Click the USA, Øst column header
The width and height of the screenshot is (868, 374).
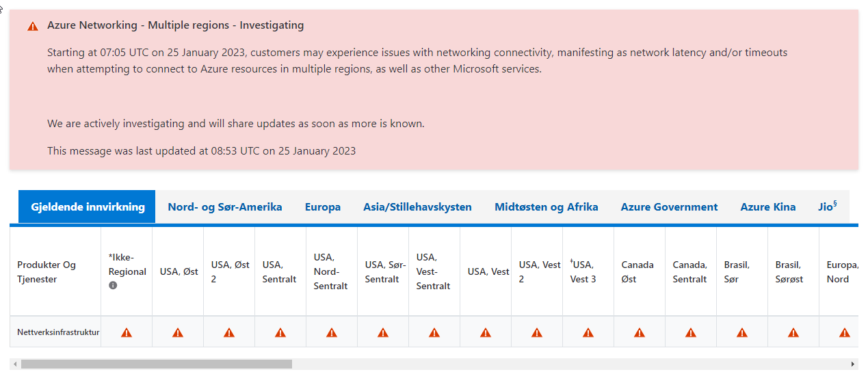[179, 271]
